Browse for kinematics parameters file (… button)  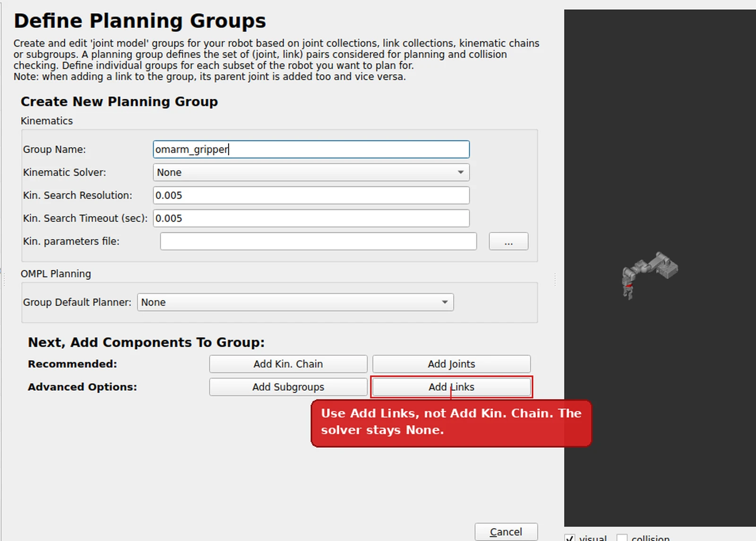tap(508, 241)
